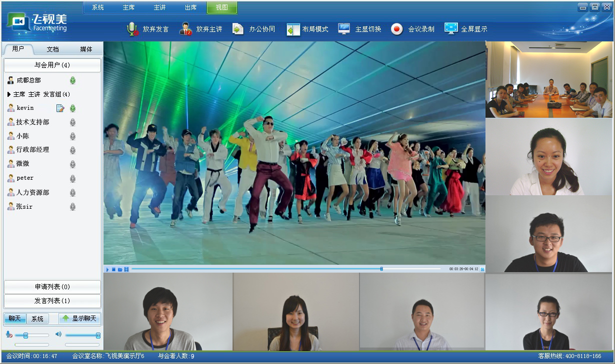Adjust the speaker volume slider handle

point(98,335)
